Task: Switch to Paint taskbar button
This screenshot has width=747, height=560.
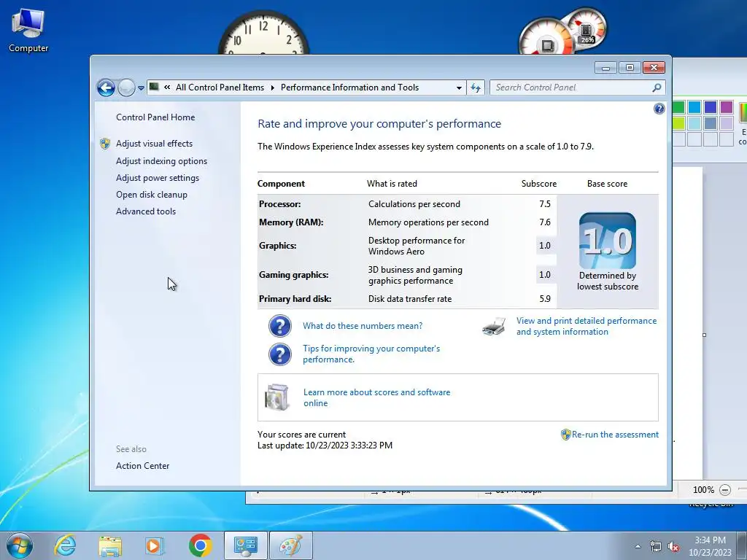Action: coord(290,545)
